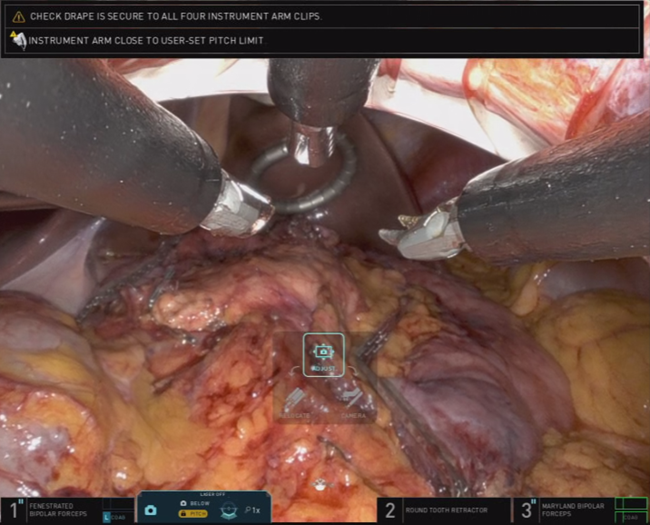The width and height of the screenshot is (650, 525).
Task: Click the drape warning triangle icon
Action: (x=19, y=17)
